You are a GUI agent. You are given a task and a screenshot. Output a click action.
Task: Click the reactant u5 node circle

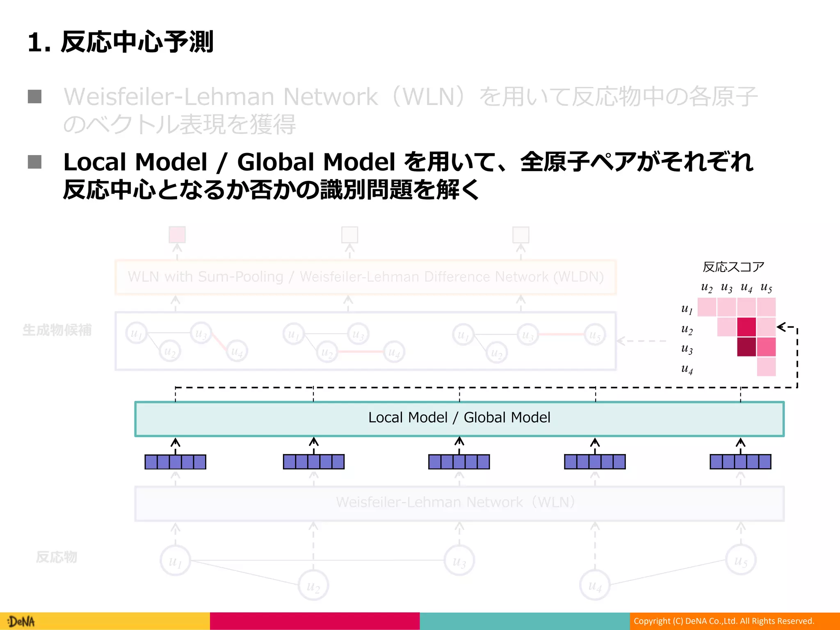(740, 560)
